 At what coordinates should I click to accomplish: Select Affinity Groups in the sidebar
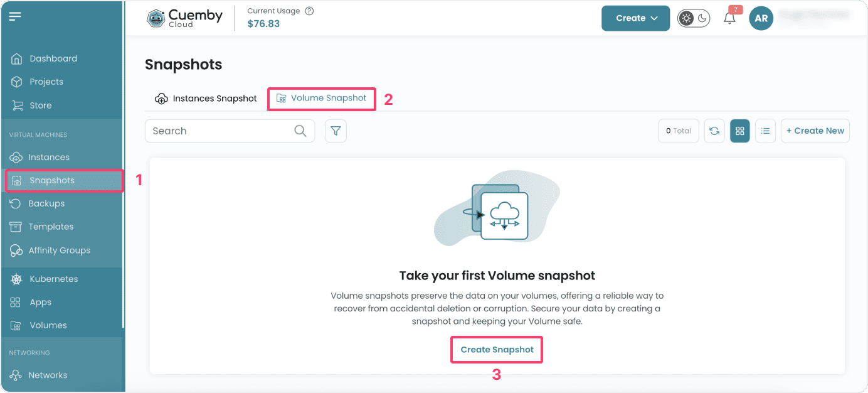[x=60, y=250]
